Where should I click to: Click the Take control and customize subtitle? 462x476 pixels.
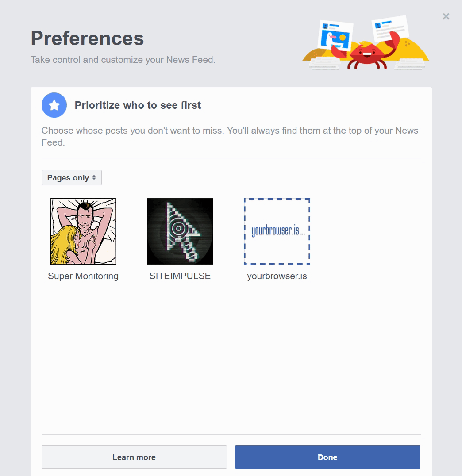pos(123,60)
